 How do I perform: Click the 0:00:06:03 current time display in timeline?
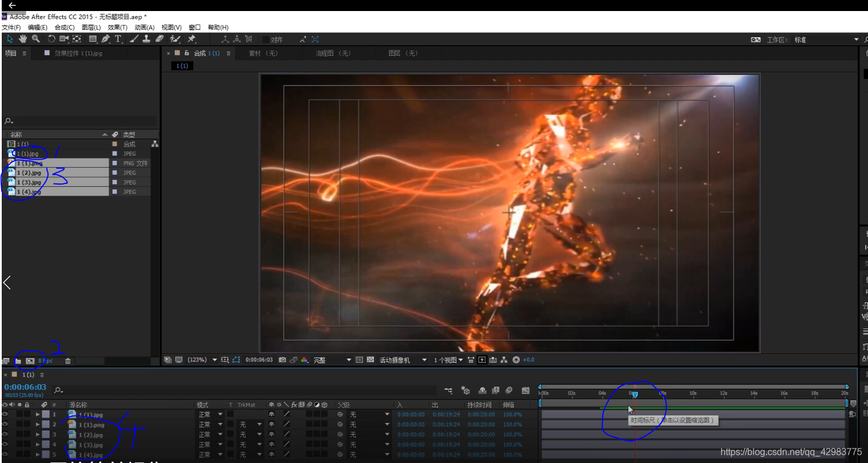(x=25, y=387)
